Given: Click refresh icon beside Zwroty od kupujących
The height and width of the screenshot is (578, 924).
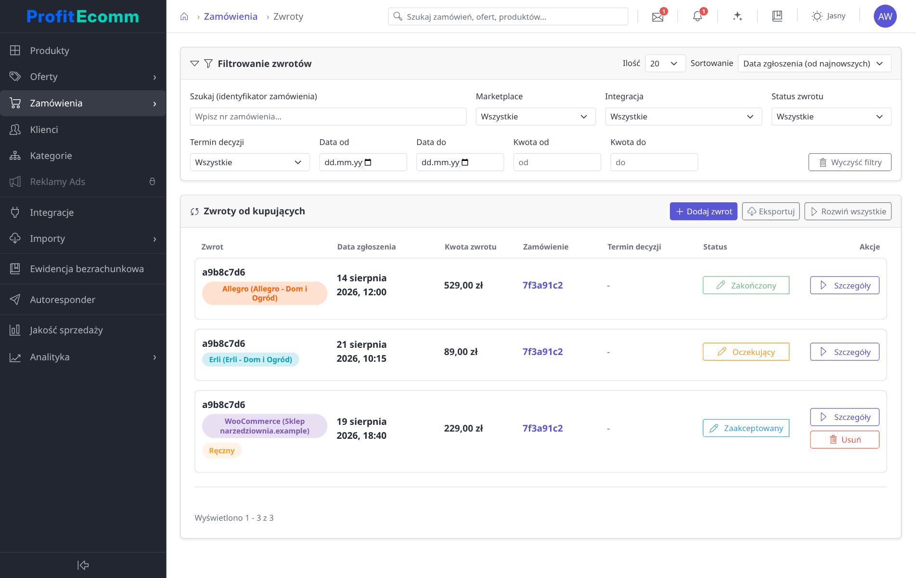Looking at the screenshot, I should (x=194, y=211).
